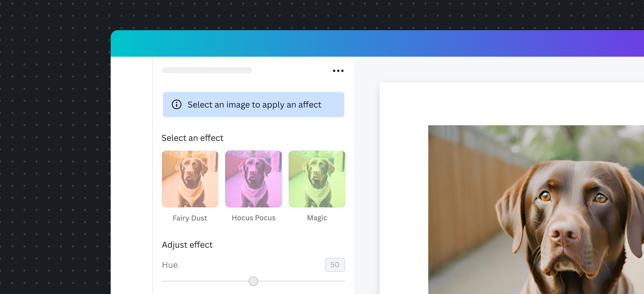Click the info icon in the blue banner
The height and width of the screenshot is (294, 644).
tap(177, 104)
